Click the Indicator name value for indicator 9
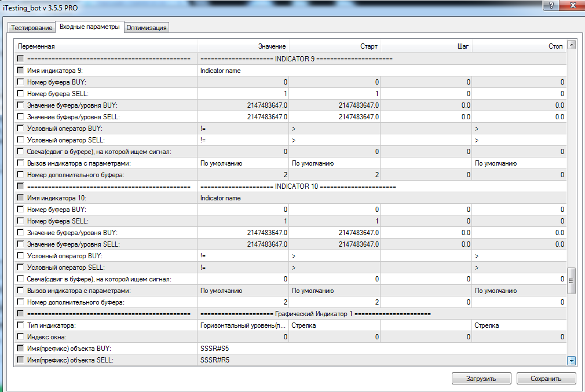Viewport: 585px width, 392px height. click(x=243, y=71)
